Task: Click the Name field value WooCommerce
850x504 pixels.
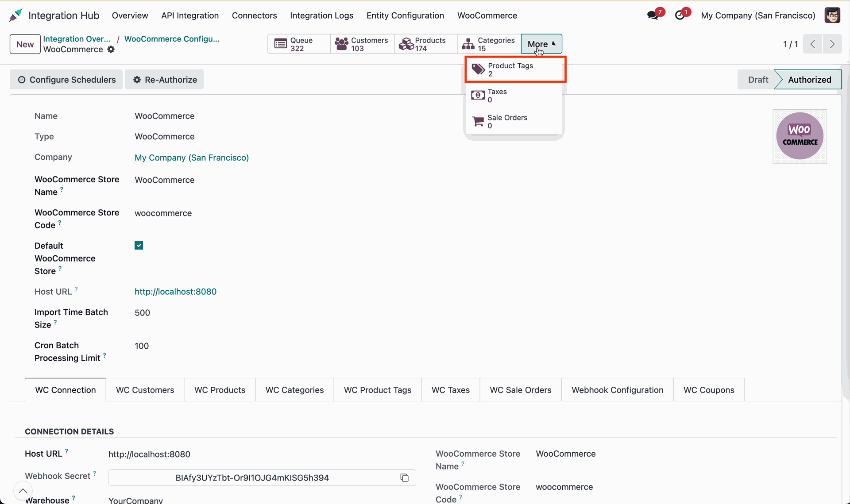Action: (165, 116)
